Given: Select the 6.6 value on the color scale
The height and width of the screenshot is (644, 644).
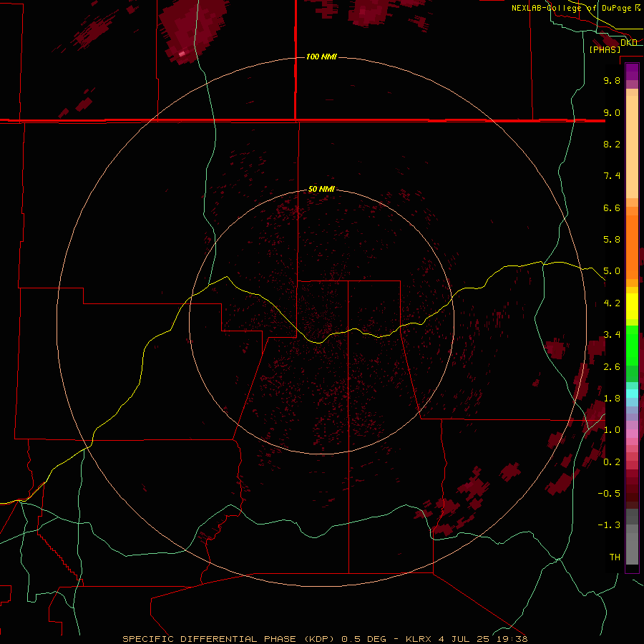Looking at the screenshot, I should click(x=612, y=208).
